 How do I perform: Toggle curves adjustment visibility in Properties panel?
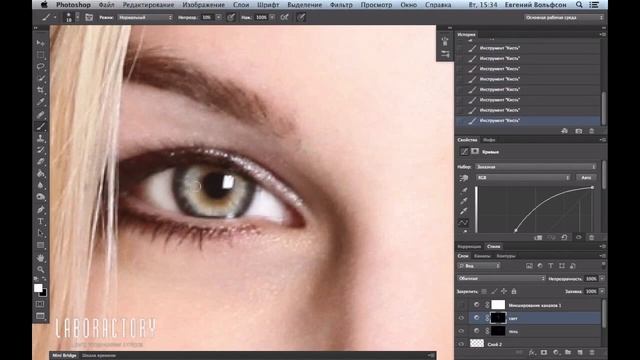tap(578, 238)
